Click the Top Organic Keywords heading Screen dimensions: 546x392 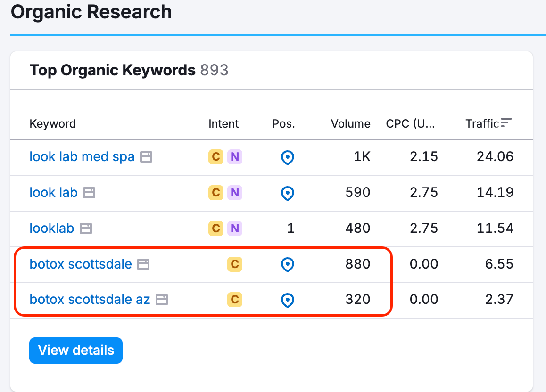[x=113, y=70]
